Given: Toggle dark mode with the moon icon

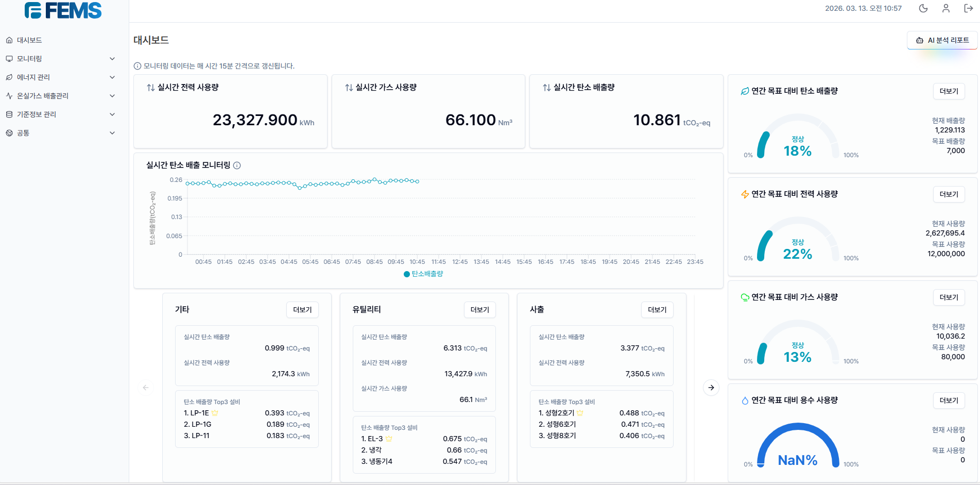Looking at the screenshot, I should pyautogui.click(x=923, y=8).
